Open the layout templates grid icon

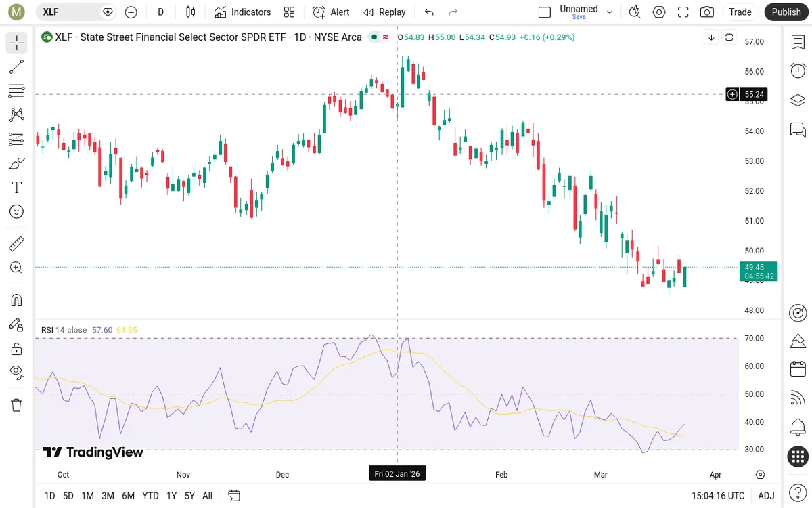(290, 12)
